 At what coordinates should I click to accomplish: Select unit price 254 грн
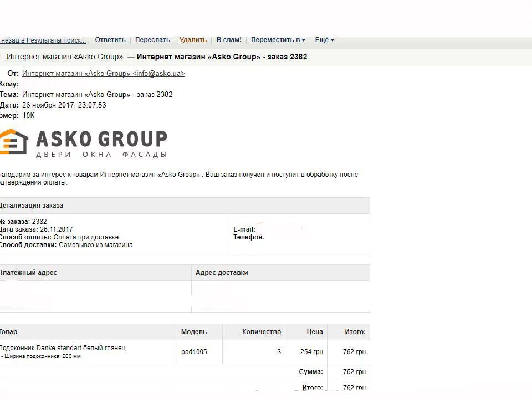tap(311, 352)
